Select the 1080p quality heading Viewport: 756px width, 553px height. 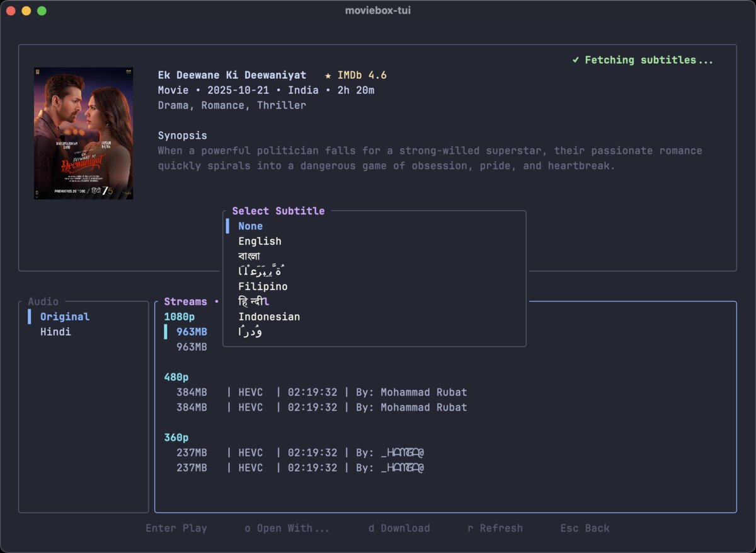point(180,317)
